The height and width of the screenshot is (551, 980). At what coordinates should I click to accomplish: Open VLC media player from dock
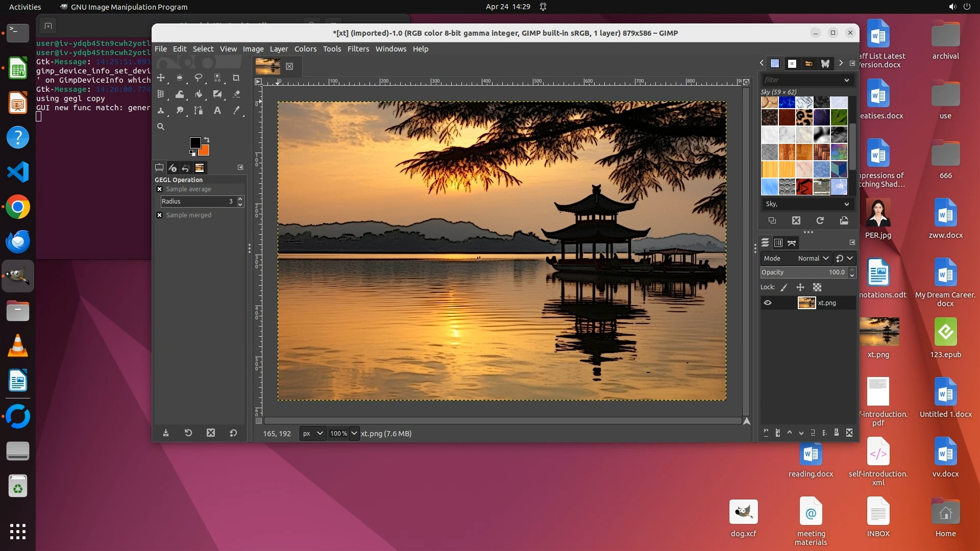pos(18,346)
